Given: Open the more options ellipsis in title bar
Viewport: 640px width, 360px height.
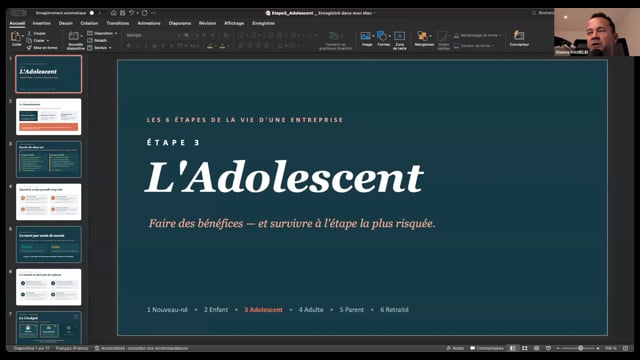Looking at the screenshot, I should click(153, 13).
